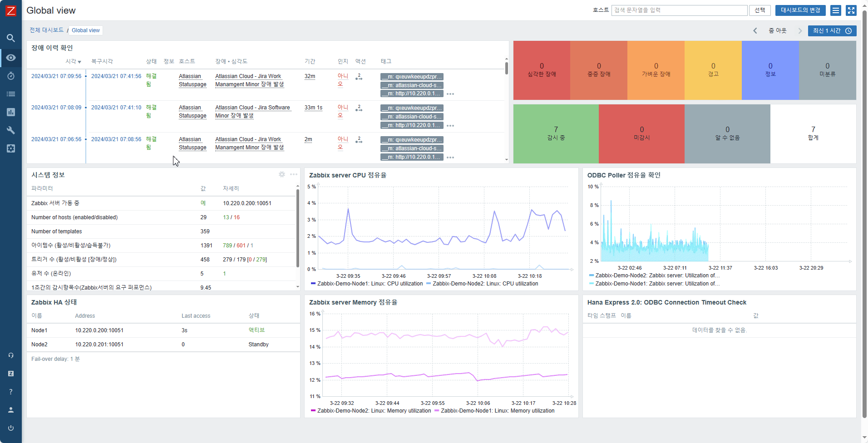The image size is (868, 443).
Task: Click the 감시 중 available hosts tile
Action: point(556,134)
